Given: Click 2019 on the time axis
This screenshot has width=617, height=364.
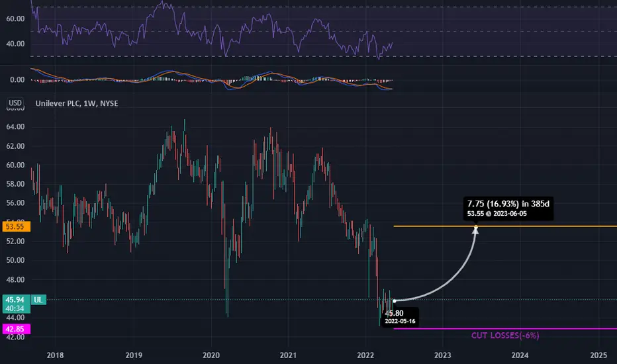Looking at the screenshot, I should (x=134, y=355).
